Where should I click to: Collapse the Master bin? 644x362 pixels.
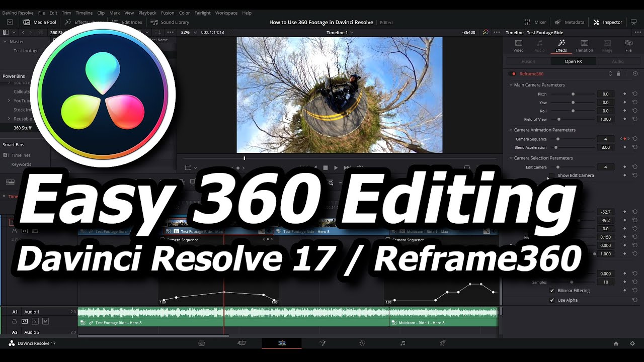(x=5, y=42)
